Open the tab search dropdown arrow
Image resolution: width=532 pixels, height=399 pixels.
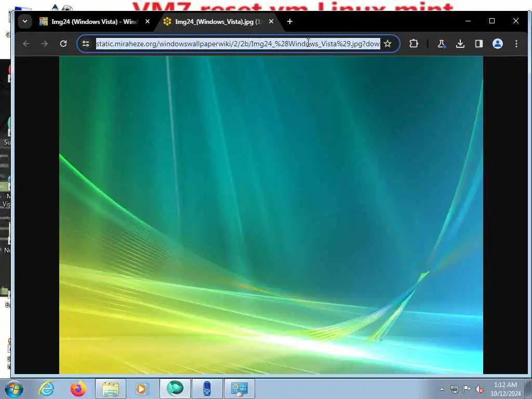(25, 21)
